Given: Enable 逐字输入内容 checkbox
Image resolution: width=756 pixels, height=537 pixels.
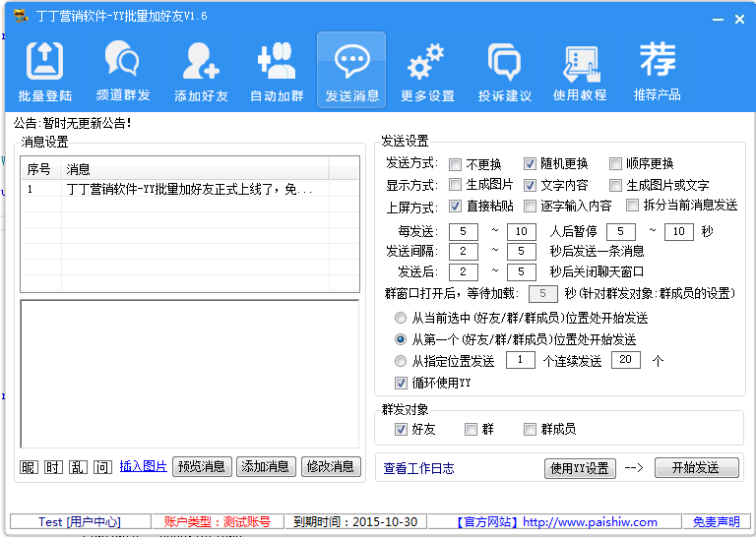Looking at the screenshot, I should [530, 207].
